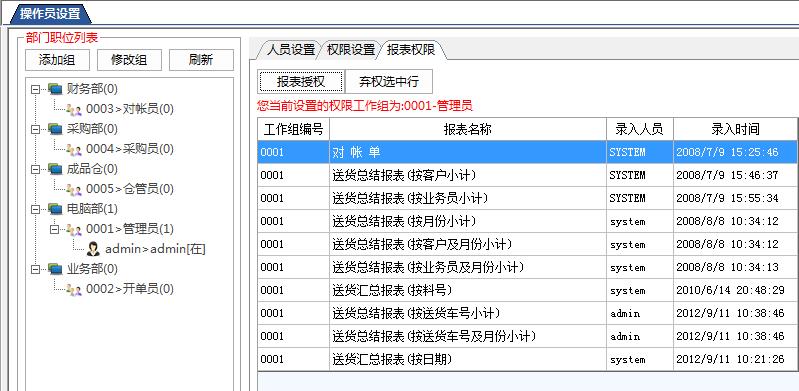Viewport: 799px width, 391px height.
Task: Collapse the 采购部 tree node
Action: pos(35,129)
